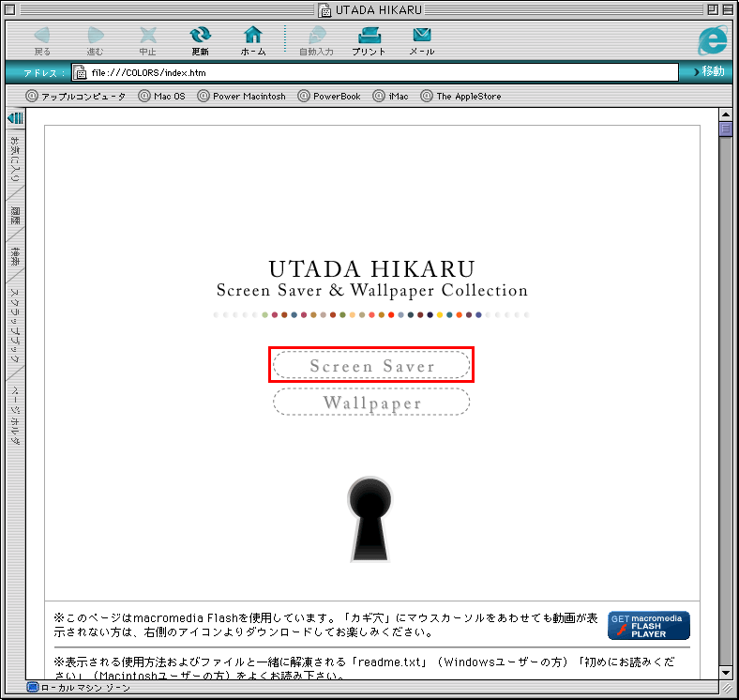
Task: Click the vertical scrollbar thumb
Action: pos(725,129)
